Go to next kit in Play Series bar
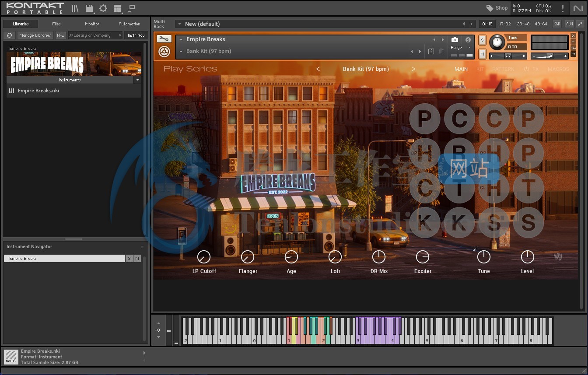The image size is (588, 375). click(x=413, y=69)
